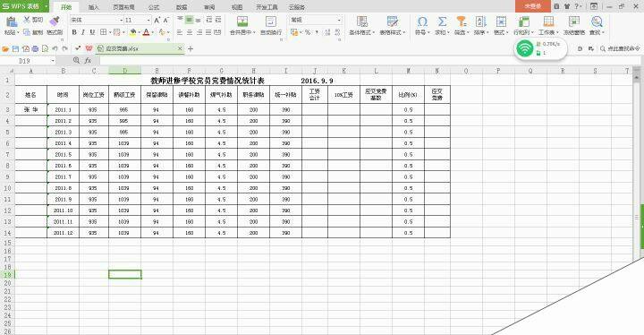Toggle Bold formatting

74,32
